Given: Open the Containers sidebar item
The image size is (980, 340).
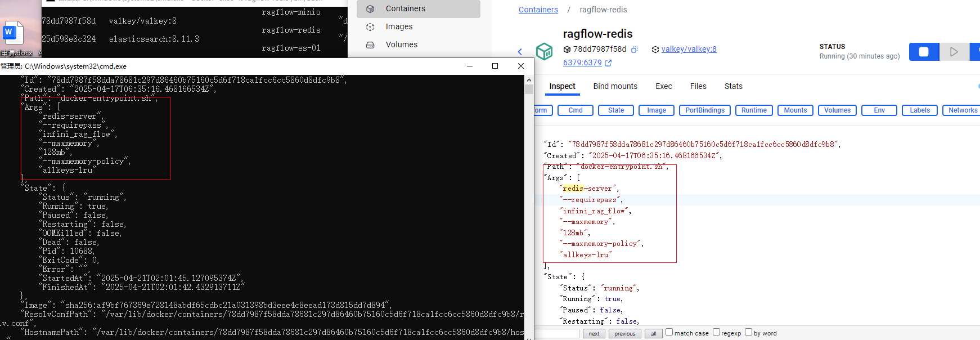Looking at the screenshot, I should point(419,8).
